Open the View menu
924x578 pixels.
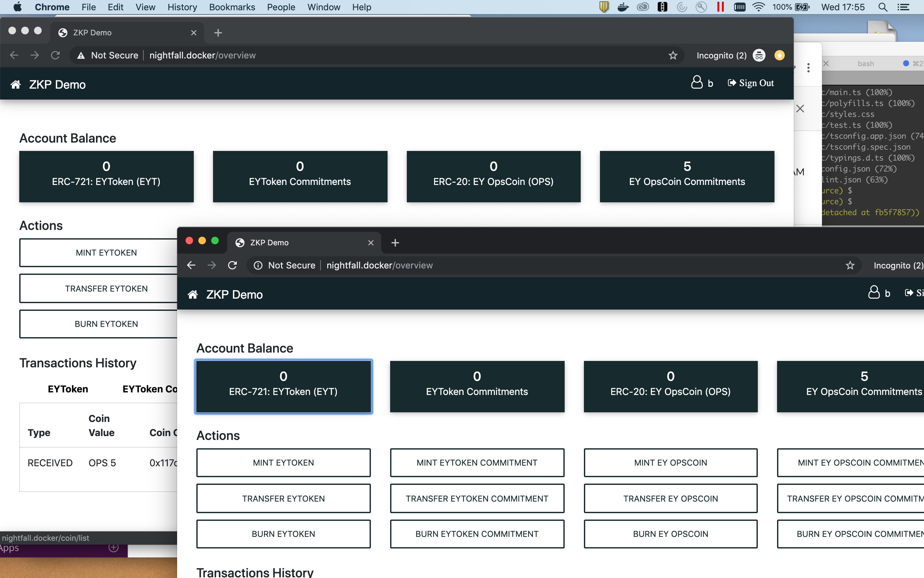pos(145,7)
